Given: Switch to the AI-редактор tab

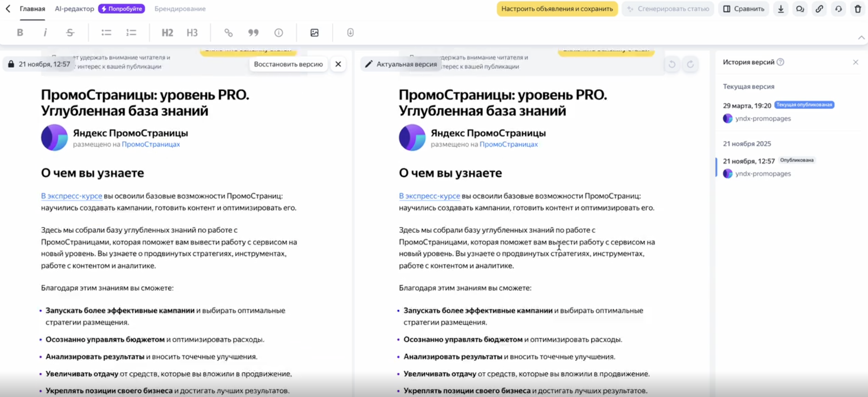Looking at the screenshot, I should 74,9.
